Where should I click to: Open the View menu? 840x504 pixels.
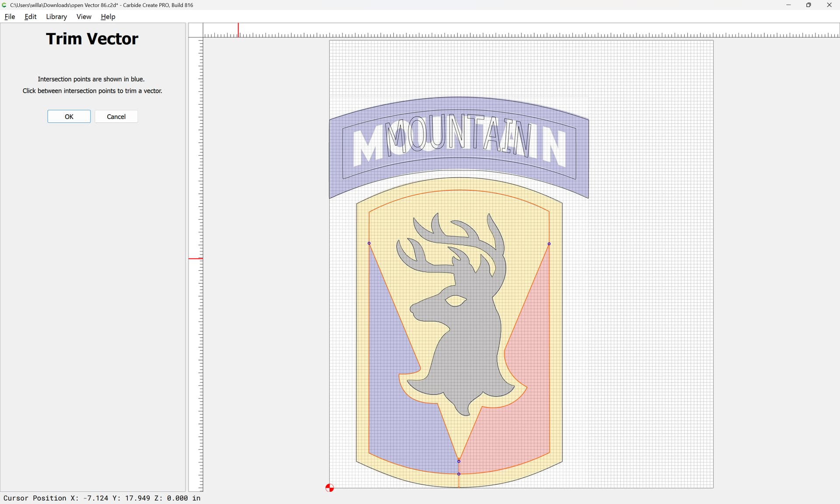[x=84, y=17]
